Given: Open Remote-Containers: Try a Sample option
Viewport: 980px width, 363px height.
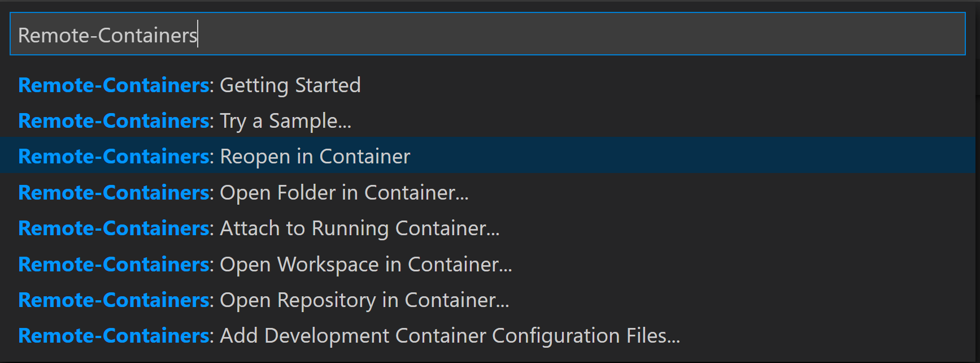Looking at the screenshot, I should click(184, 120).
